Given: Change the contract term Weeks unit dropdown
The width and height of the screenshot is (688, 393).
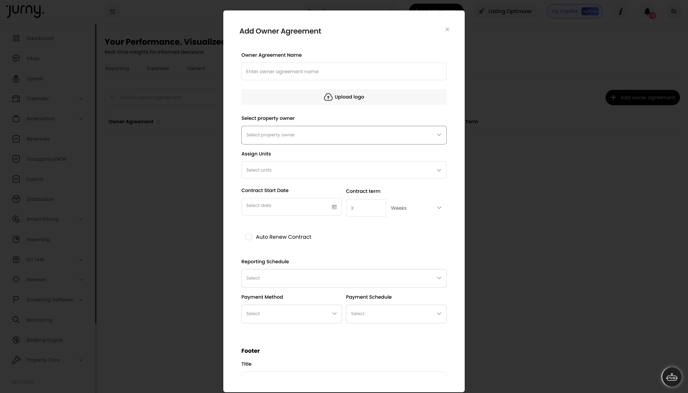Looking at the screenshot, I should coord(416,208).
